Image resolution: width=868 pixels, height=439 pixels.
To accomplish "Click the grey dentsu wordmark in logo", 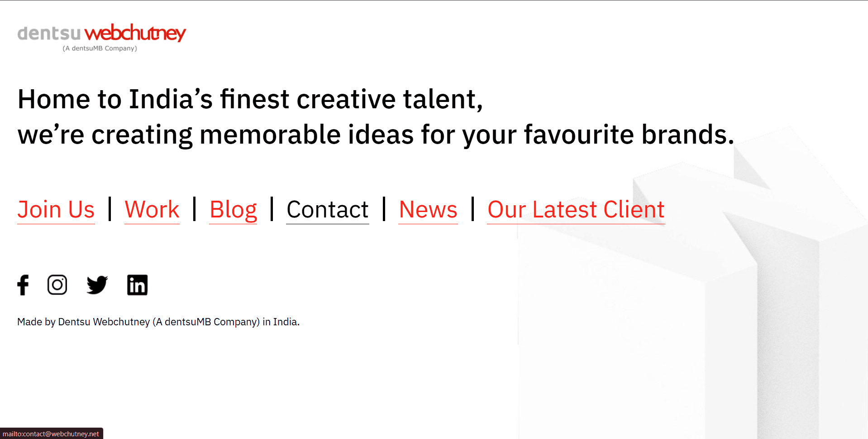I will [x=49, y=34].
